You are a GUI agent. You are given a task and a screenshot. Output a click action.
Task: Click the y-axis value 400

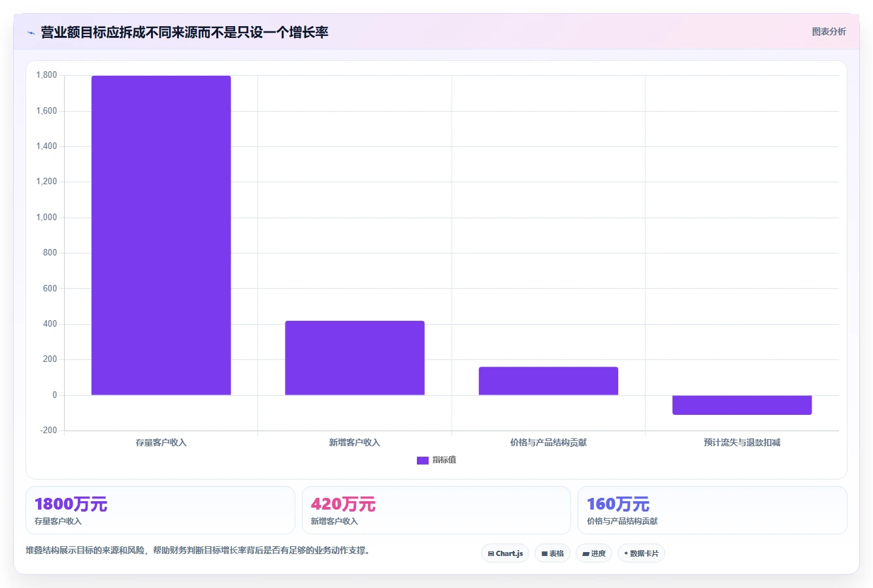(x=50, y=324)
